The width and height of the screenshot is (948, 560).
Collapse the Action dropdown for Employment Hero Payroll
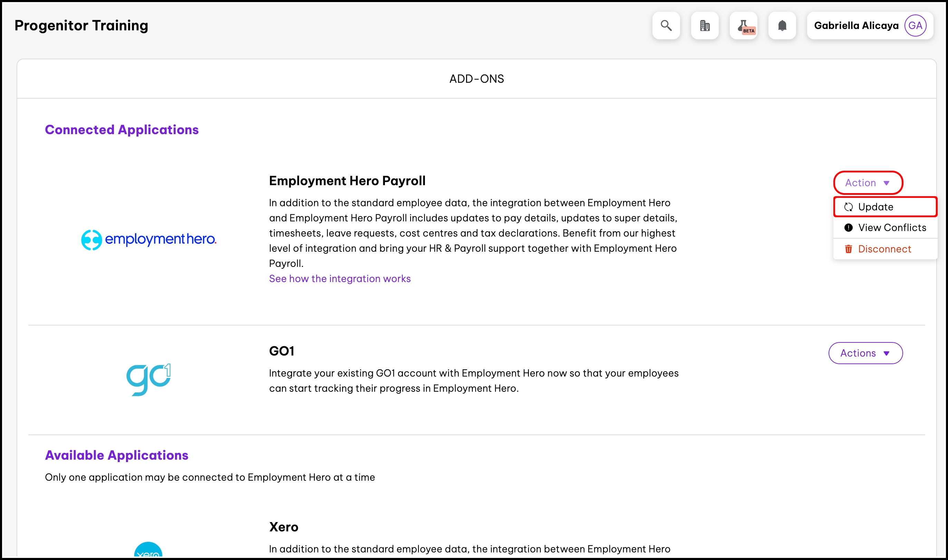pyautogui.click(x=868, y=183)
